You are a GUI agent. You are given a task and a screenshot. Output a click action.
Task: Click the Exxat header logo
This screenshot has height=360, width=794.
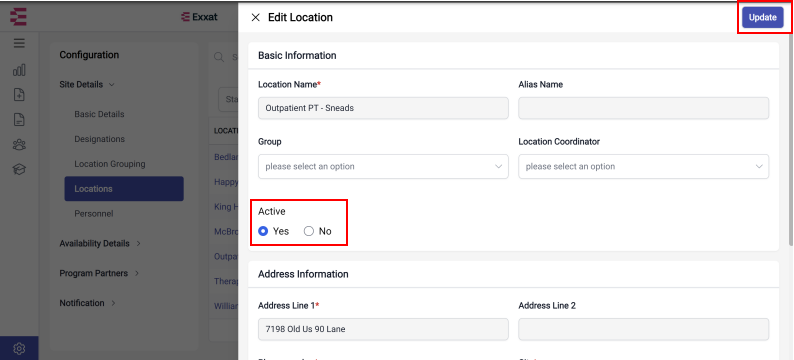coord(199,17)
